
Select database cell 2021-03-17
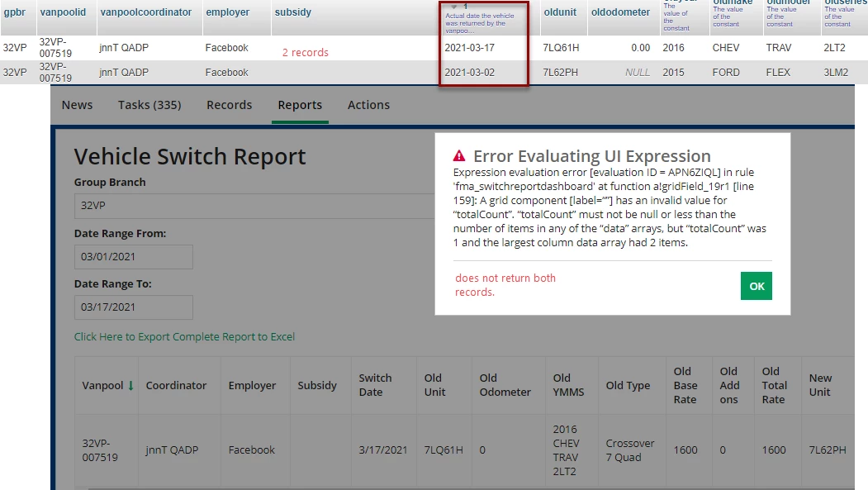(469, 48)
